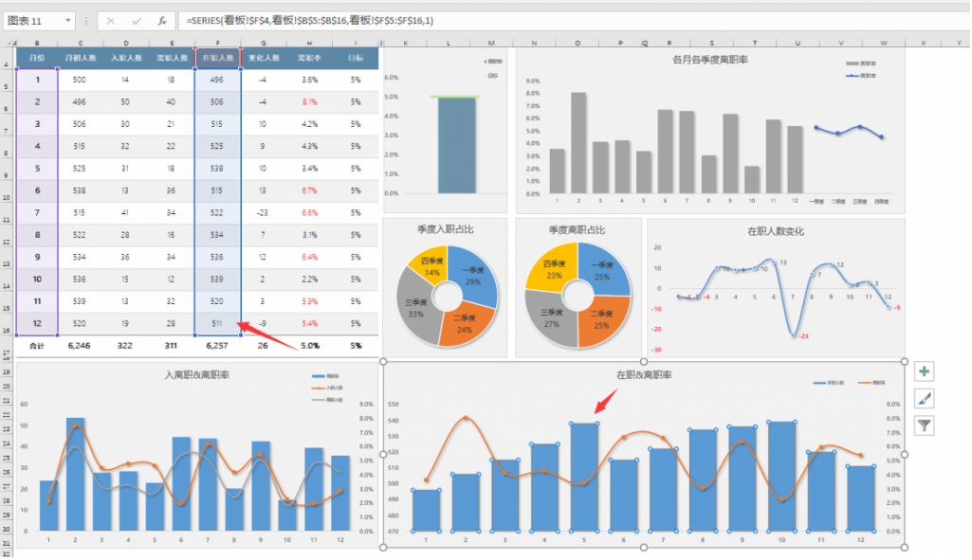
Task: Click the formula bar Cancel X icon
Action: (112, 20)
